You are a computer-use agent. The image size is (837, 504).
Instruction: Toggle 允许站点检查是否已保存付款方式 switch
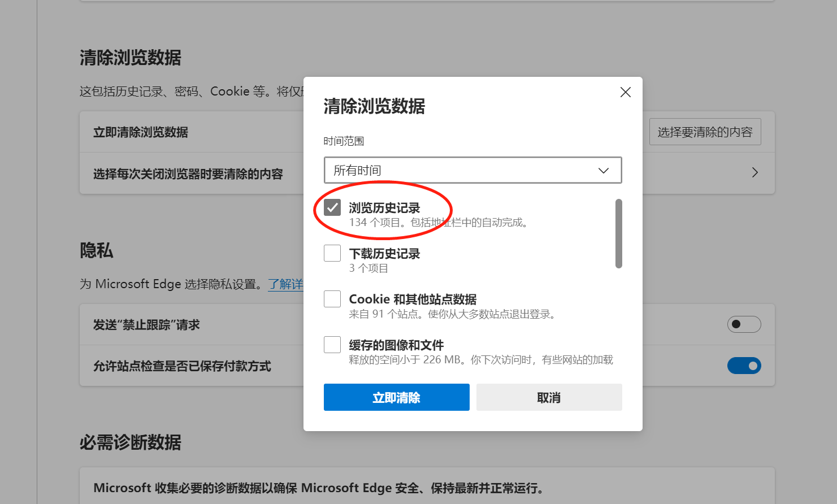click(744, 366)
